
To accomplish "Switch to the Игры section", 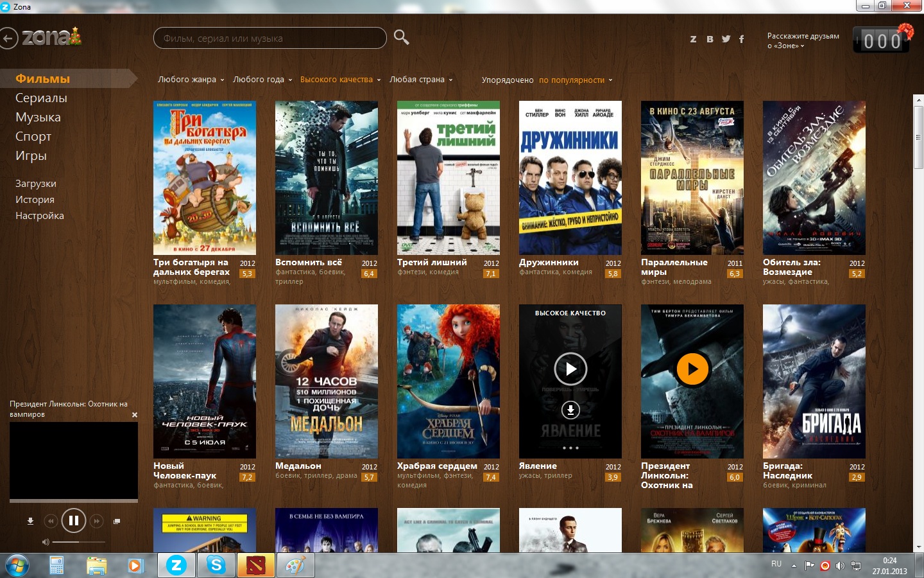I will click(31, 155).
